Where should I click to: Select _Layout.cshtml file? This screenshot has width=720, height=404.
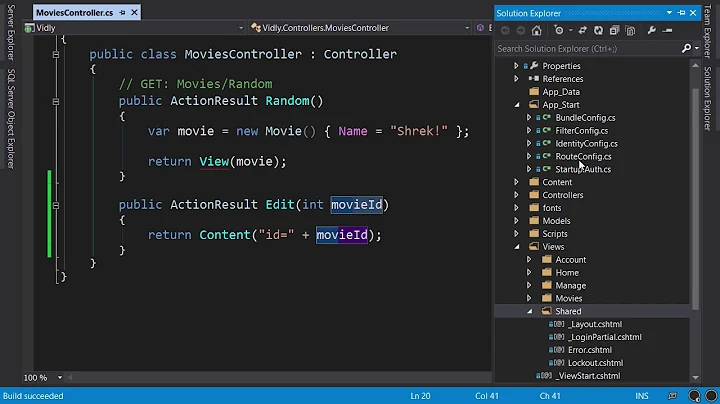click(x=595, y=324)
